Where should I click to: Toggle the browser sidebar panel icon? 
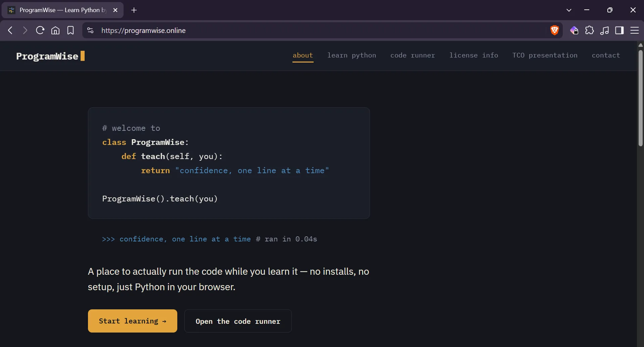619,30
